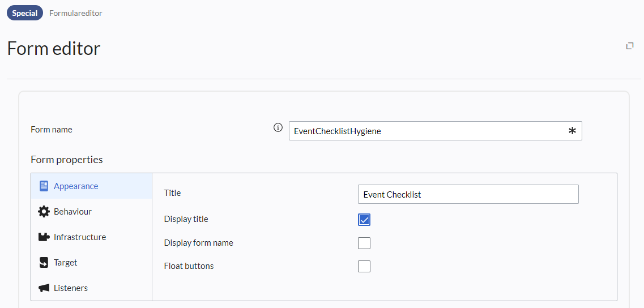Viewport: 644px width, 308px height.
Task: Click the Formulareditor breadcrumb link
Action: [76, 13]
